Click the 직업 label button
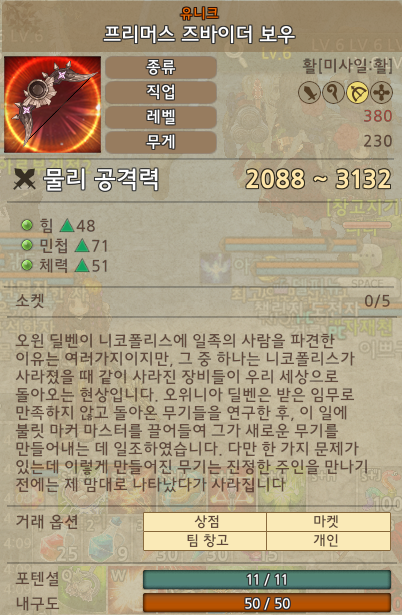Image resolution: width=403 pixels, height=615 pixels. point(161,92)
